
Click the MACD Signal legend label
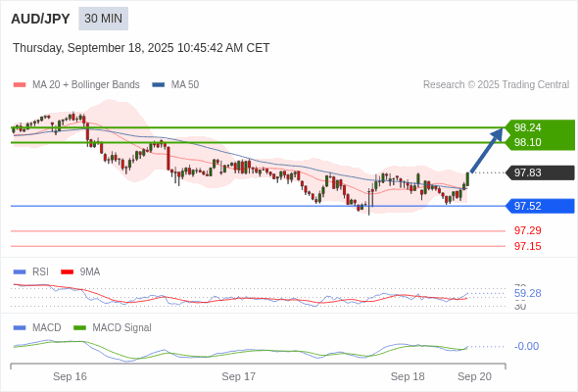(121, 327)
